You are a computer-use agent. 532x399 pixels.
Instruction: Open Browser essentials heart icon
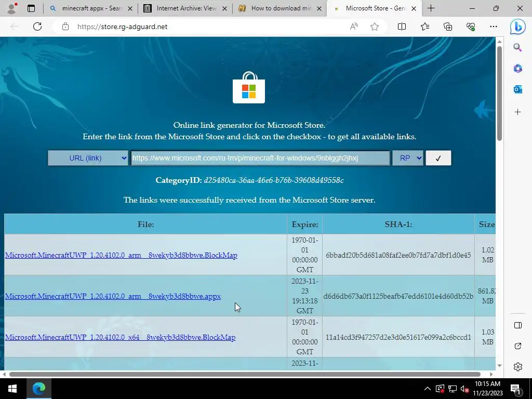point(471,26)
